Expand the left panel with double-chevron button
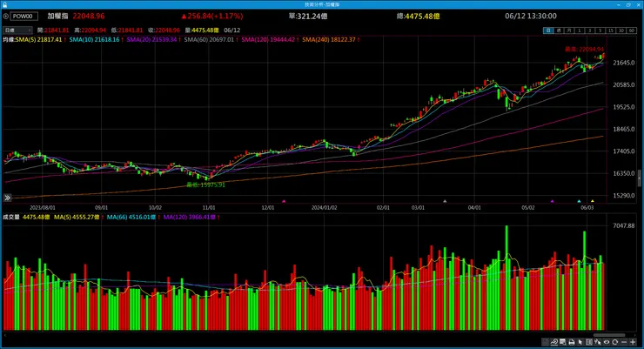Viewport: 644px width, 349px height. pos(7,198)
